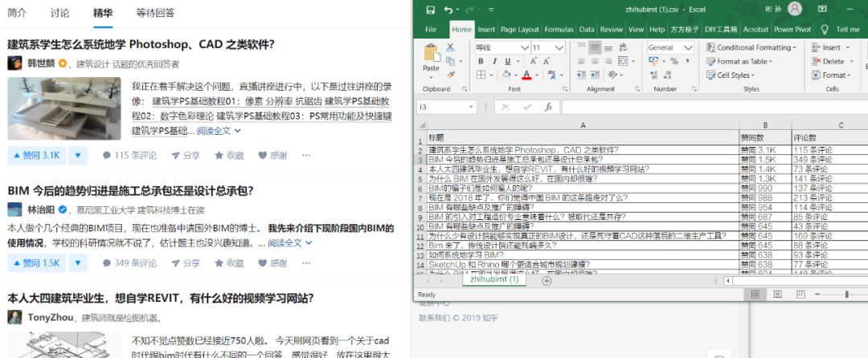Viewport: 868px width, 358px height.
Task: Click the Format Painter brush icon
Action: coord(450,75)
